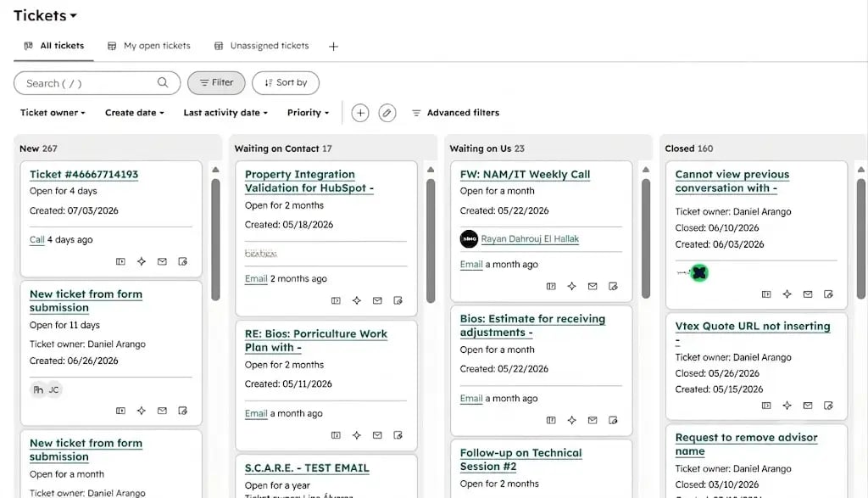
Task: Click the New column scrollbar thumb
Action: 215,239
